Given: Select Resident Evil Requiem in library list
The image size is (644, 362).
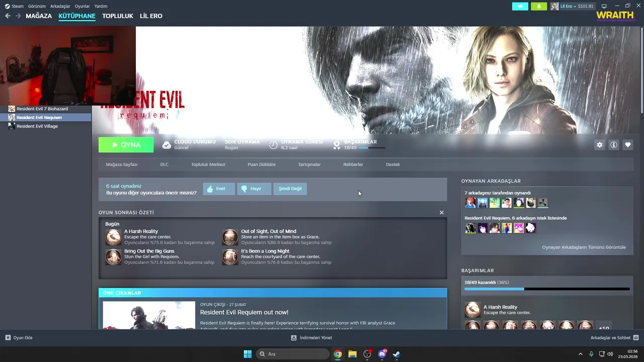Looking at the screenshot, I should tap(45, 117).
